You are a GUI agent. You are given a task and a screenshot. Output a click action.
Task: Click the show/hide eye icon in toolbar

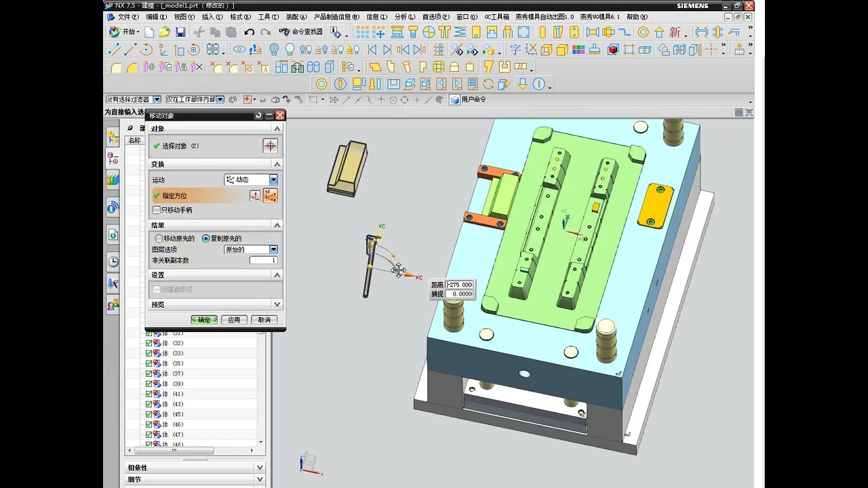point(239,49)
